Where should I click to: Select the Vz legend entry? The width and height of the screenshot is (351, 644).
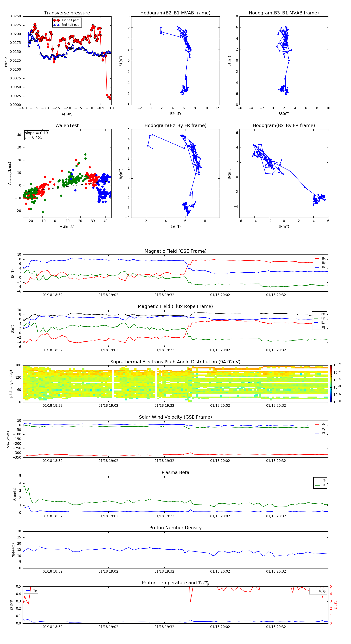point(320,433)
